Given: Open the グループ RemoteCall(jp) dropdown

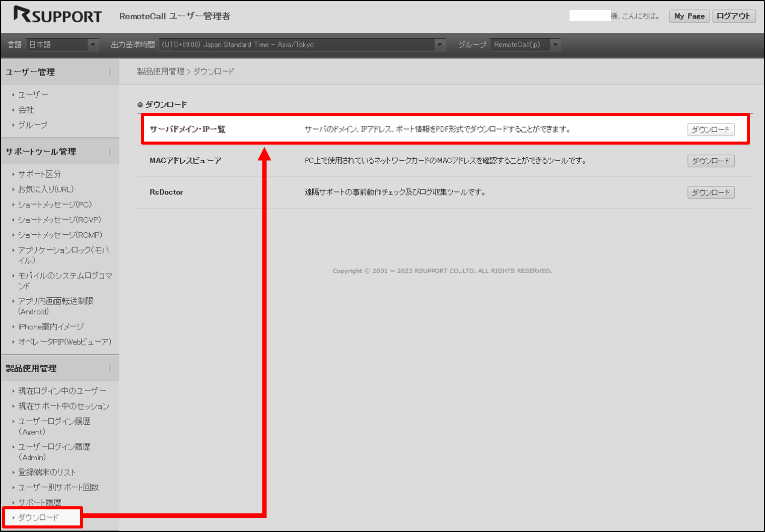Looking at the screenshot, I should pos(525,44).
